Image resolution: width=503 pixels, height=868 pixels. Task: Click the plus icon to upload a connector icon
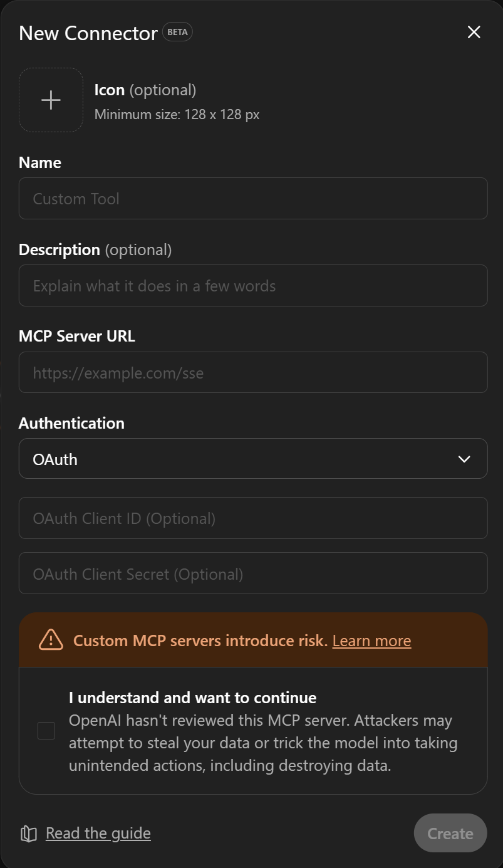pyautogui.click(x=50, y=100)
